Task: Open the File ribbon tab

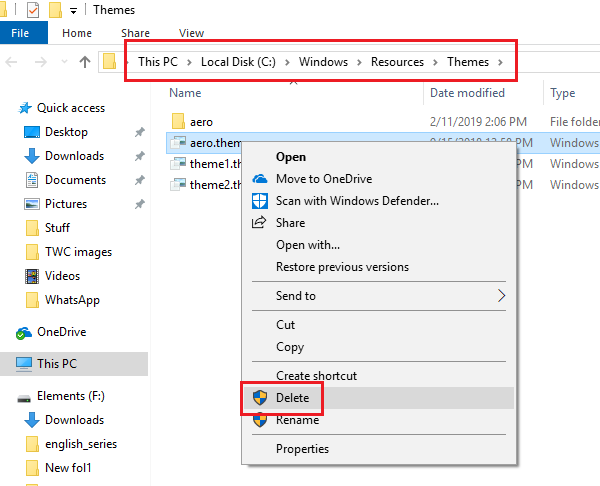Action: tap(20, 33)
